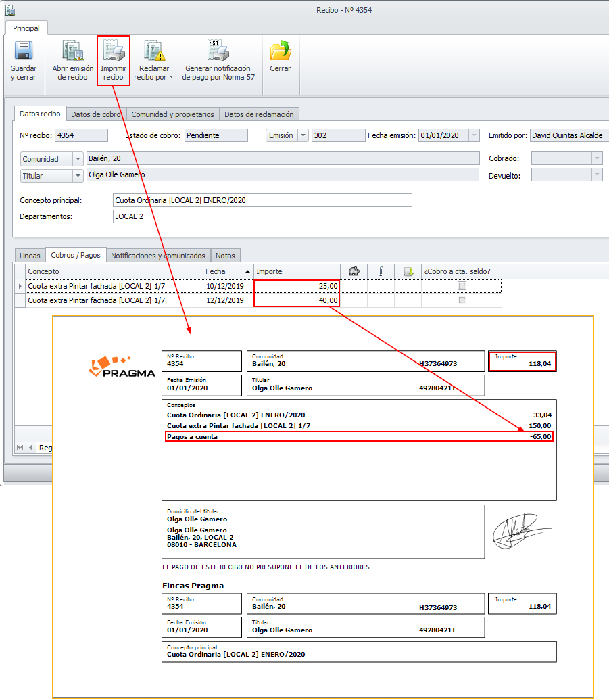This screenshot has width=609, height=700.
Task: Click piggy bank column header icon
Action: tap(354, 271)
